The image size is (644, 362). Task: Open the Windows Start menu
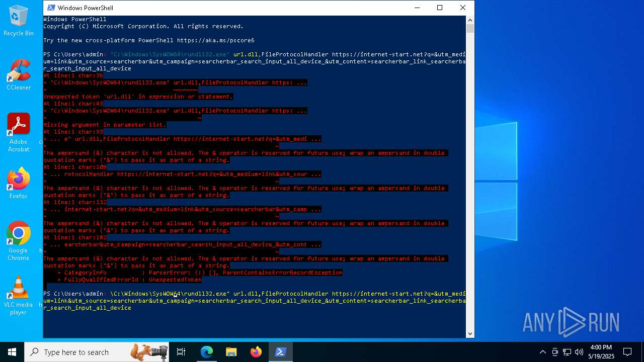pyautogui.click(x=12, y=352)
